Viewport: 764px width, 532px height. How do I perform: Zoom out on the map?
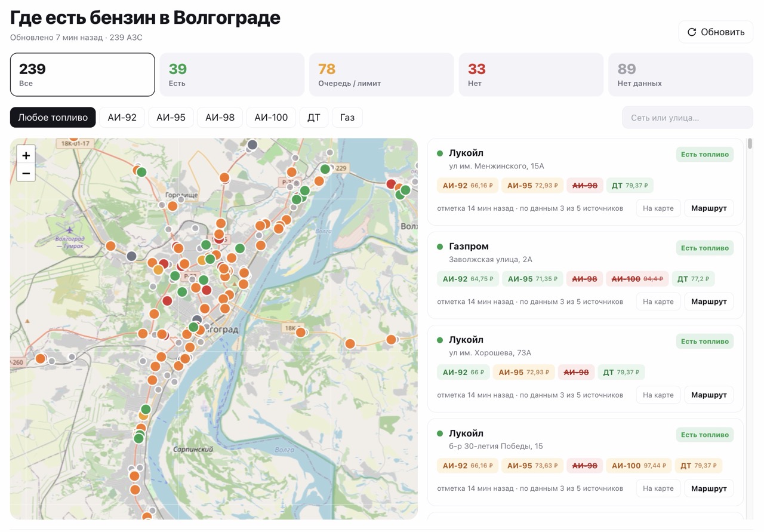pyautogui.click(x=26, y=173)
